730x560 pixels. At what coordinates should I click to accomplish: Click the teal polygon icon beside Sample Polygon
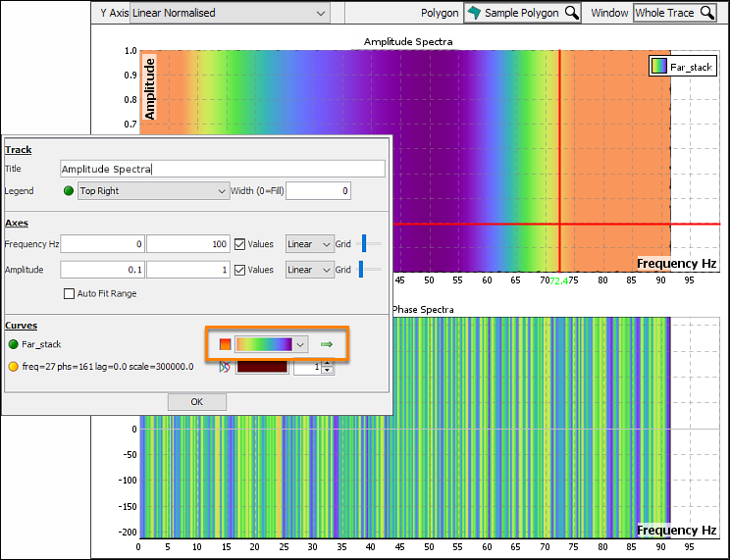pyautogui.click(x=474, y=13)
